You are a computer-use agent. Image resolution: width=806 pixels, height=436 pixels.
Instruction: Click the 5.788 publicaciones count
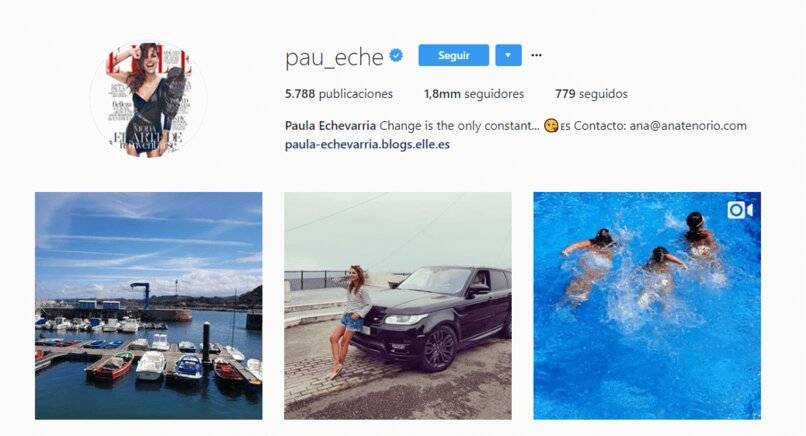click(339, 94)
